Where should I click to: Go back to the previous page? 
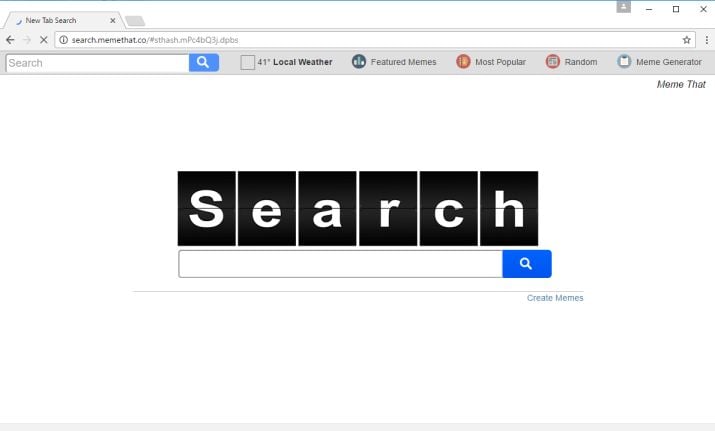click(10, 40)
